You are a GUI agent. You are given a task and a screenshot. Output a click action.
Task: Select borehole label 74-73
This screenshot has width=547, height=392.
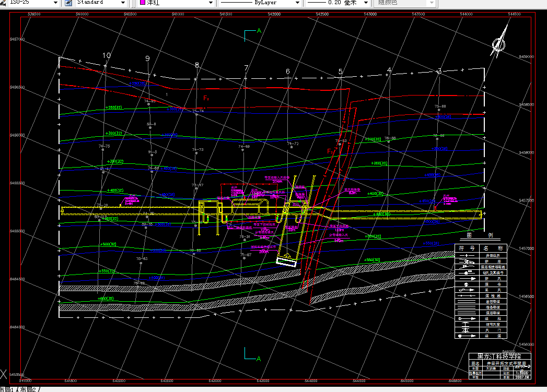click(197, 149)
